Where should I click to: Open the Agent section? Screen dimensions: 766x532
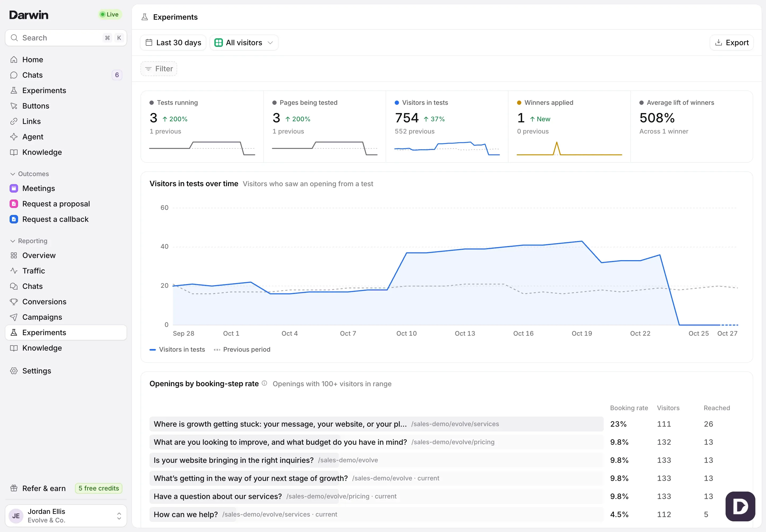pyautogui.click(x=66, y=137)
